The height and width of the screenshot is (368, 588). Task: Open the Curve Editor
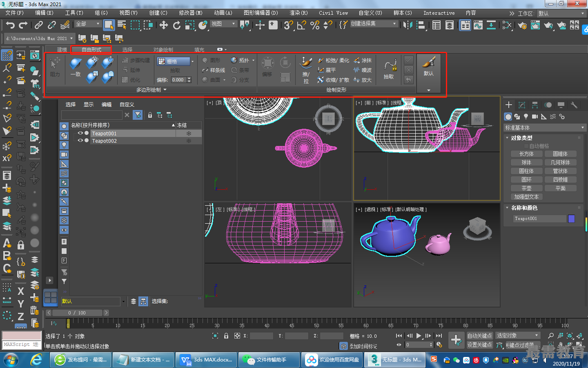pyautogui.click(x=478, y=25)
